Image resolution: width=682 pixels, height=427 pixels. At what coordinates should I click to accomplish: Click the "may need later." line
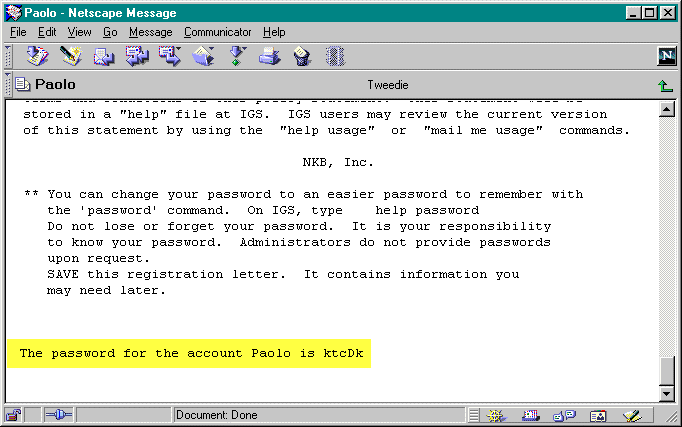coord(106,290)
